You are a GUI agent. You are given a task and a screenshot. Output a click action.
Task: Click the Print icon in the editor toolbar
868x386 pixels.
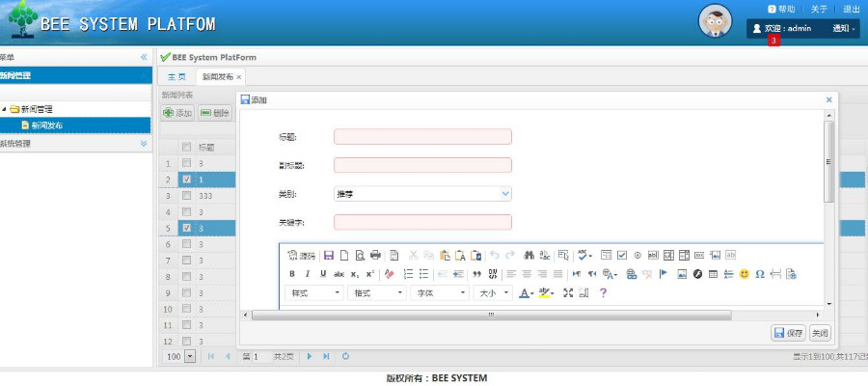(375, 256)
